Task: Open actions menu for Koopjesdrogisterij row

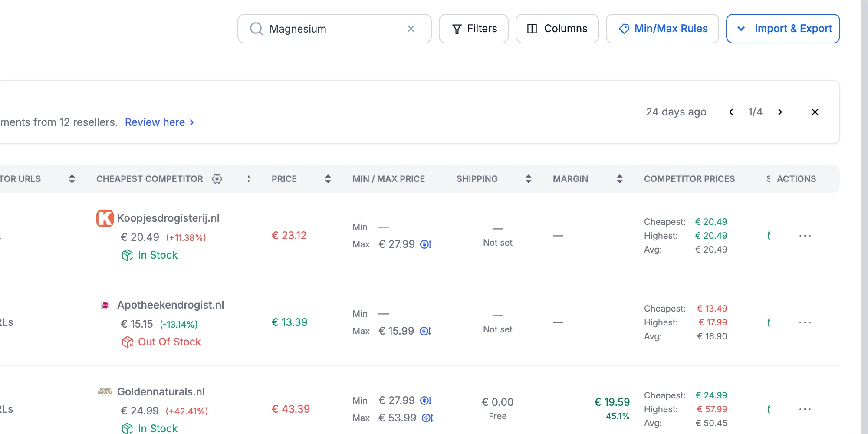Action: point(805,236)
